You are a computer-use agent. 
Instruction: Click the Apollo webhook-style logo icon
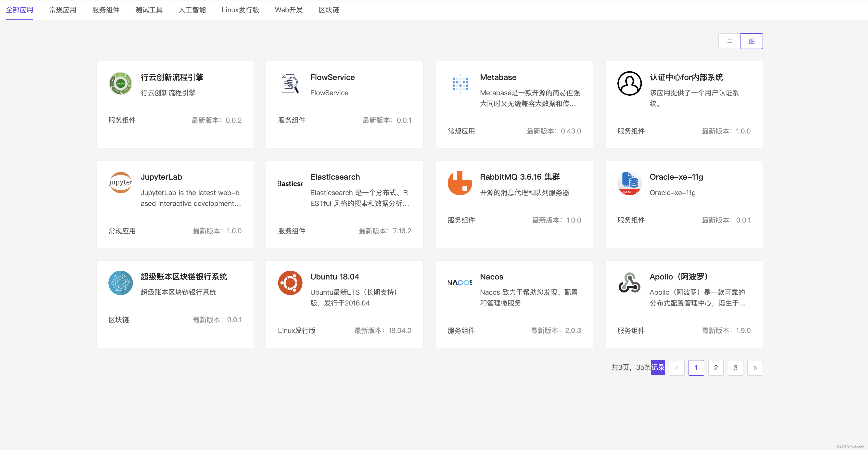[629, 283]
